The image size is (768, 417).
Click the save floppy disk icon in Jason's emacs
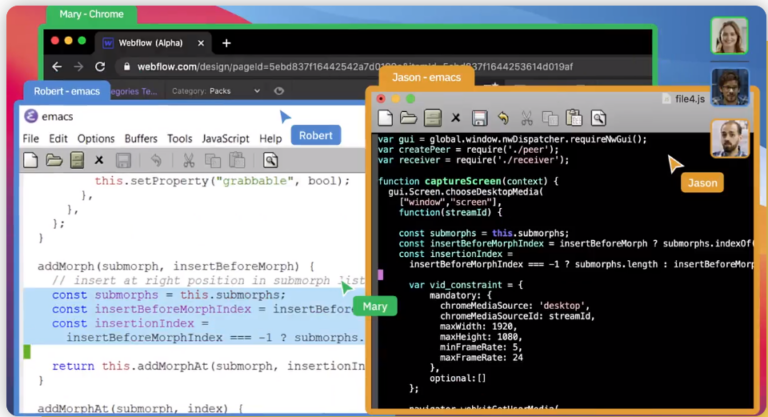point(480,118)
